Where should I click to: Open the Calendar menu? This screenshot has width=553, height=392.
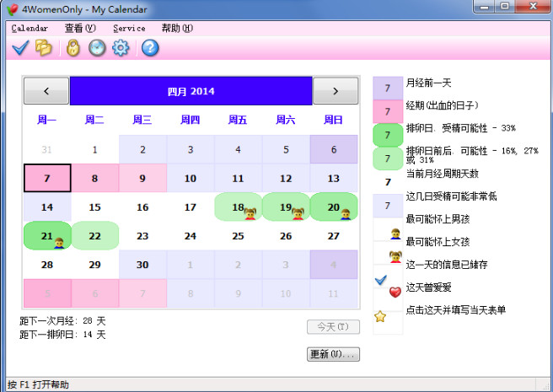(x=30, y=28)
